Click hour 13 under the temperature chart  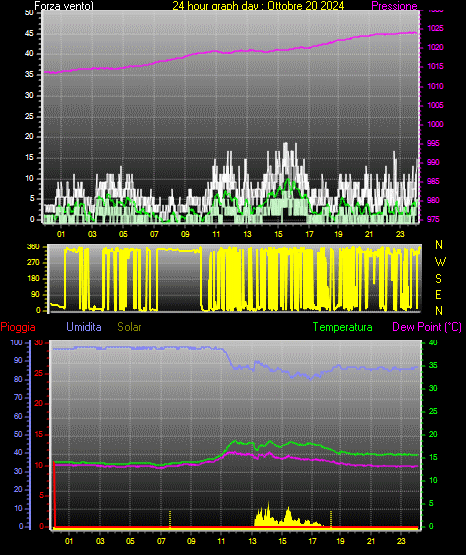point(252,541)
